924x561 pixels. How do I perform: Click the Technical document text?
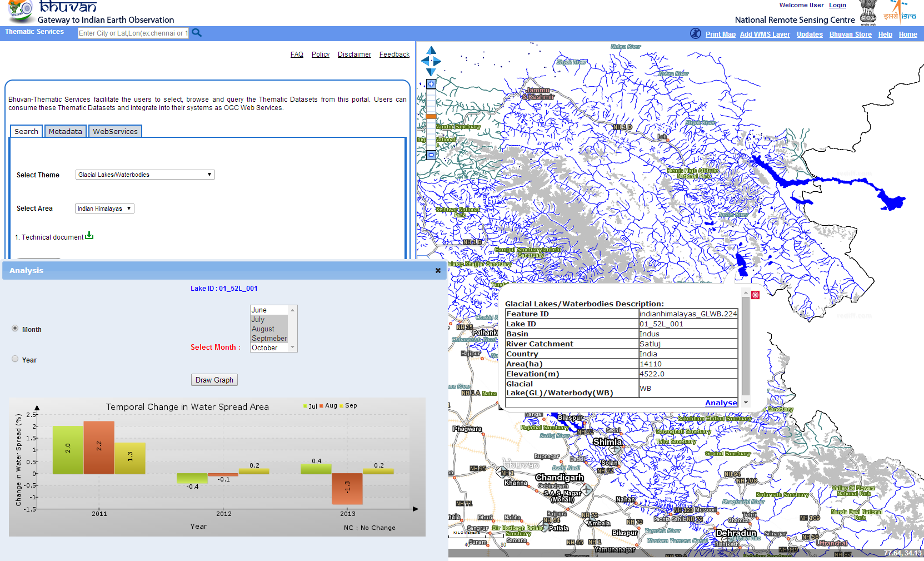click(x=52, y=237)
